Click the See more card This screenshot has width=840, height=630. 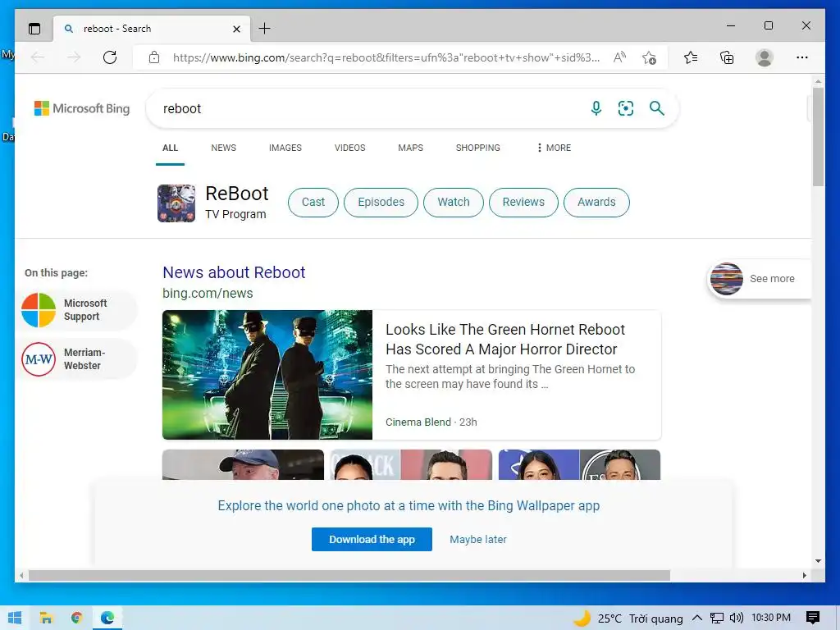760,279
